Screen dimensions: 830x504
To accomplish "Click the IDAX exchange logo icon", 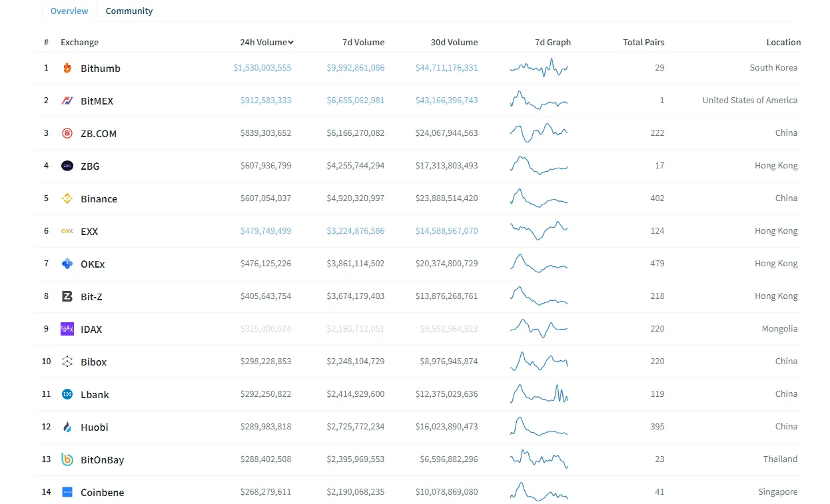I will 67,329.
